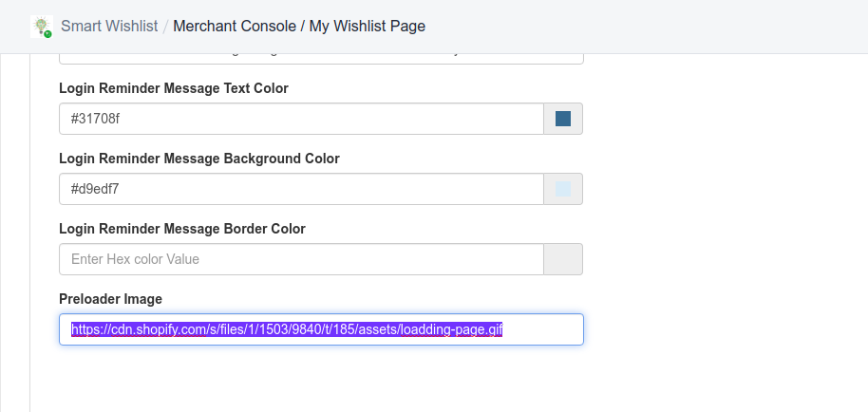Focus the #31708f text color field

[302, 119]
